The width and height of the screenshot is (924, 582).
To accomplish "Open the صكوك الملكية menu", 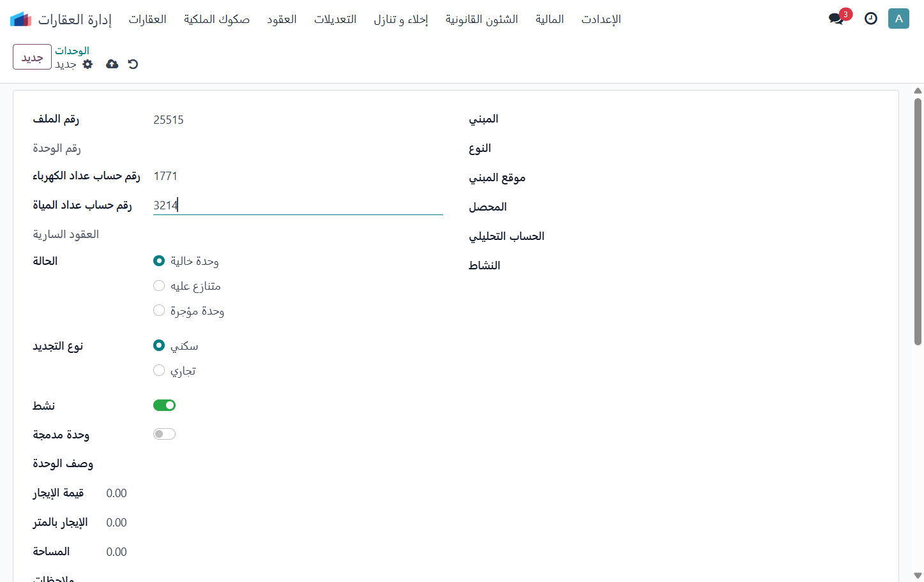I will 216,19.
